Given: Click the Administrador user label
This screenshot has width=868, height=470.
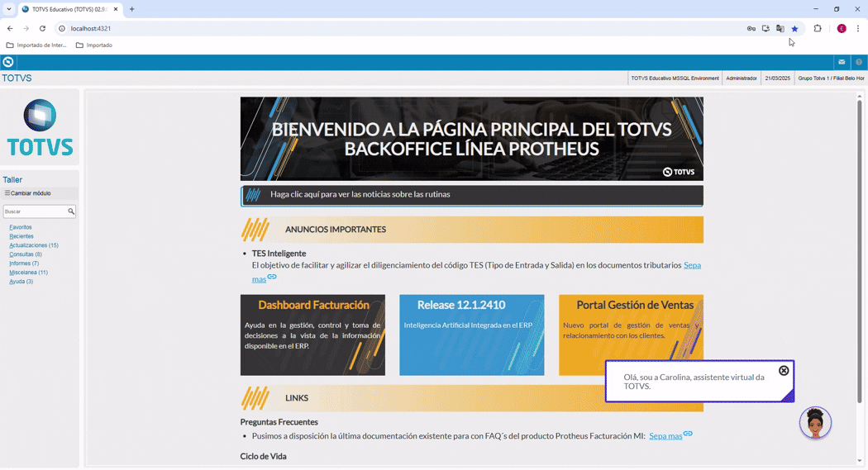Looking at the screenshot, I should click(x=742, y=78).
